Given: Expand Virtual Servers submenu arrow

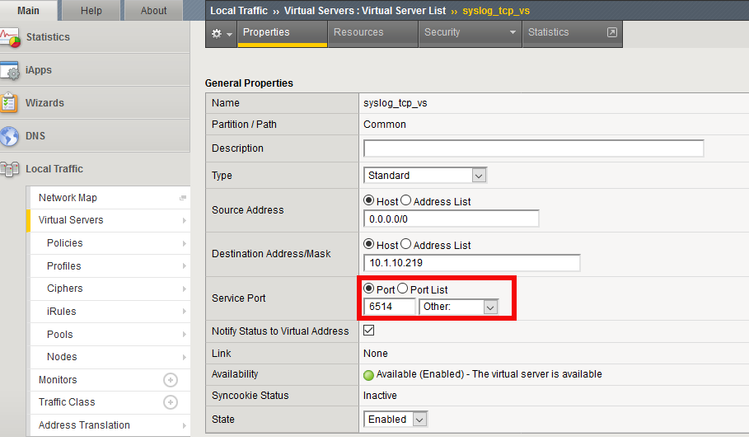Looking at the screenshot, I should pos(184,221).
